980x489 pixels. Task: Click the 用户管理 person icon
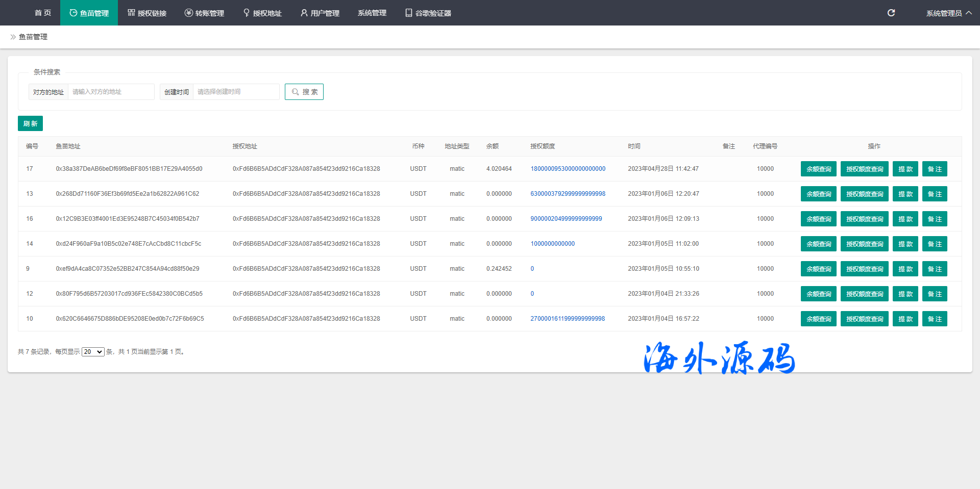coord(304,13)
